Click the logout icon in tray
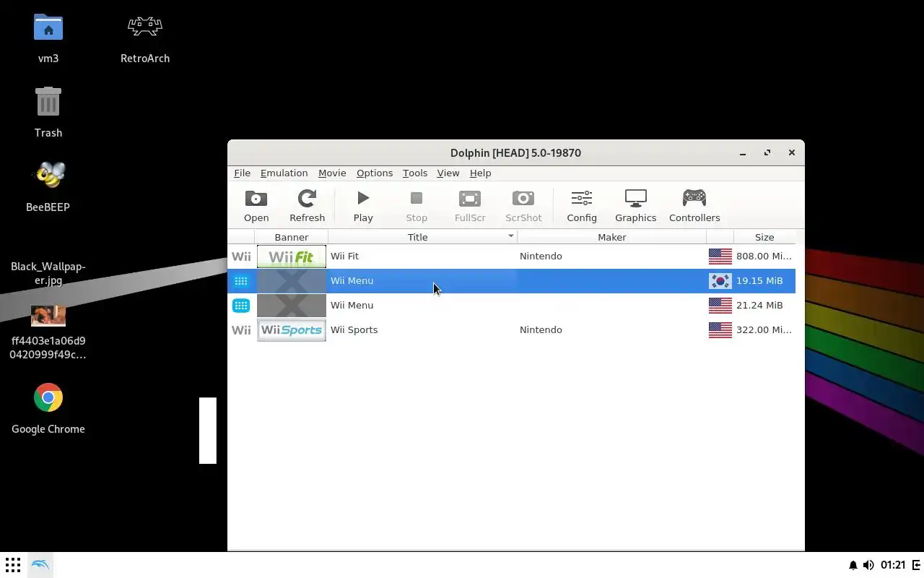Screen dimensions: 924x578 917,565
